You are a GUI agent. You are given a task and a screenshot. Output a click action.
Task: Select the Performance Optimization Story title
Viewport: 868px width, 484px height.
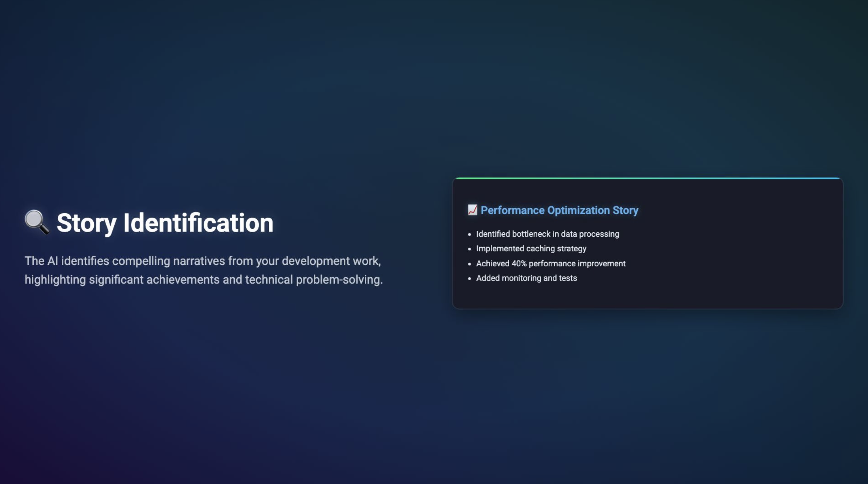559,210
